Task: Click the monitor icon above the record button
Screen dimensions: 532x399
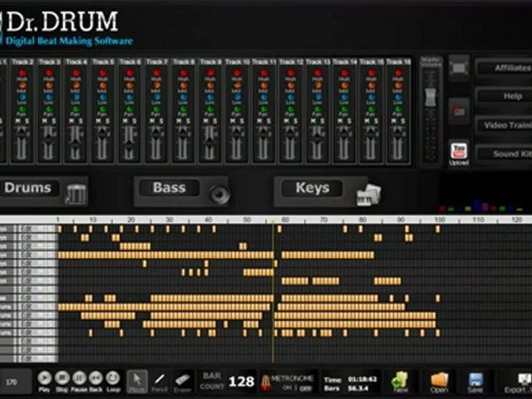Action: click(x=459, y=68)
